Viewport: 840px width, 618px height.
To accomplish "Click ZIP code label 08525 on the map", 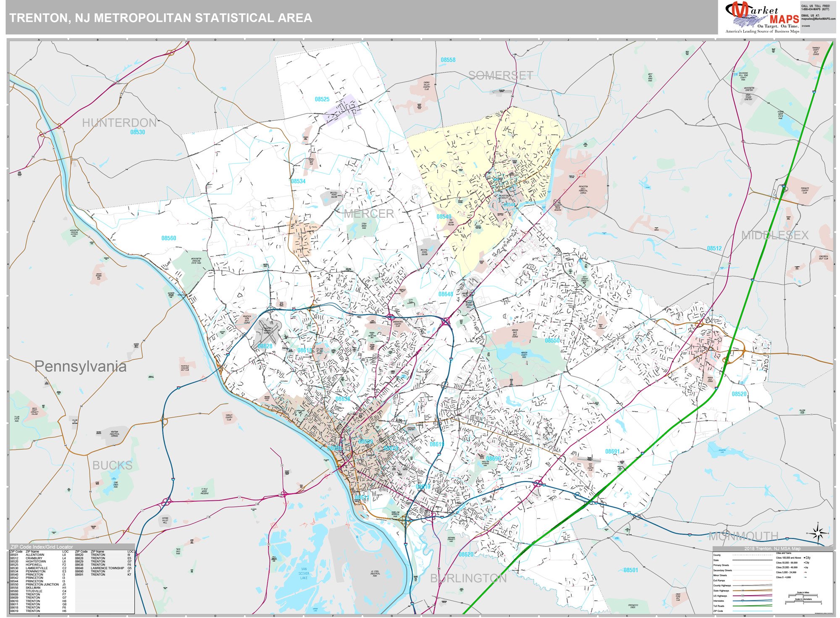I will tap(322, 99).
